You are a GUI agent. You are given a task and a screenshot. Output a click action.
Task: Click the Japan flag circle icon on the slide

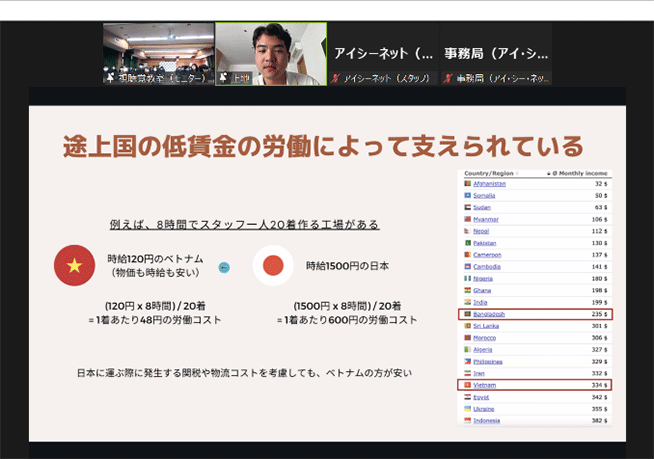pos(273,265)
